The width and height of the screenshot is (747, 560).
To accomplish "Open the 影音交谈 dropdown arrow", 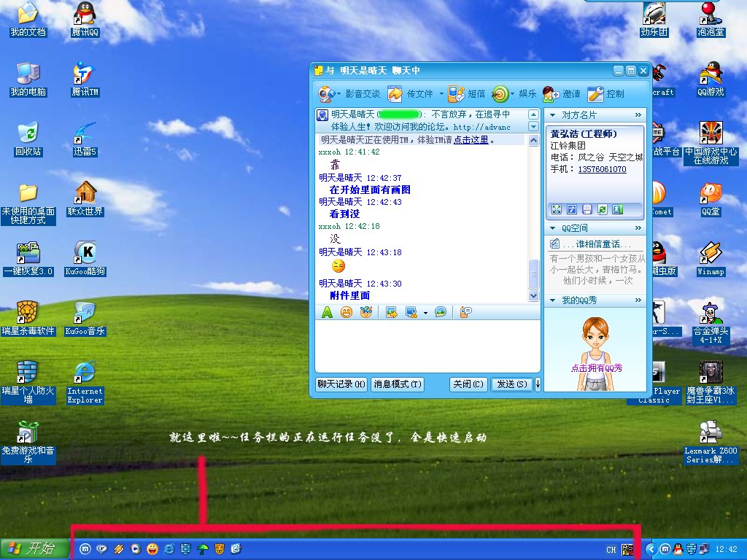I will click(x=338, y=94).
